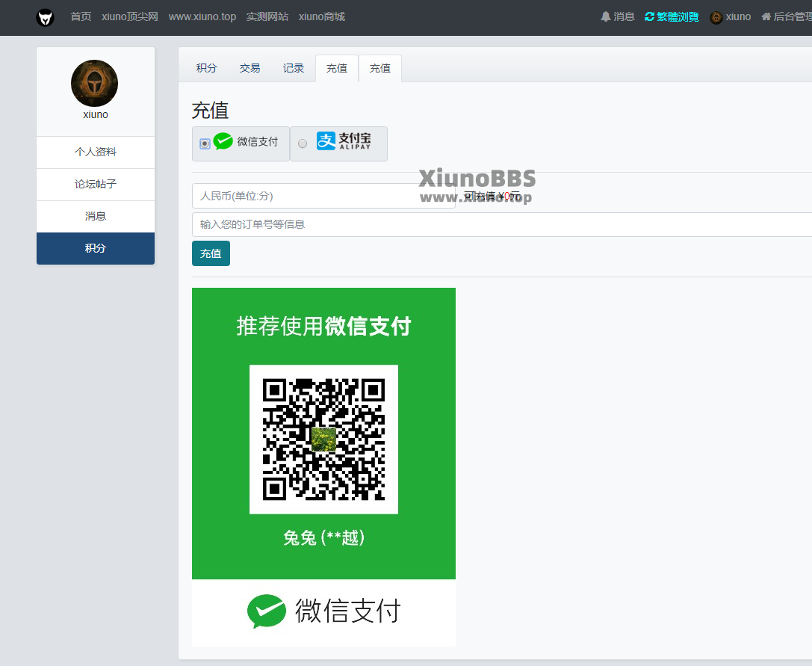Switch to the 记录 tab

[293, 69]
